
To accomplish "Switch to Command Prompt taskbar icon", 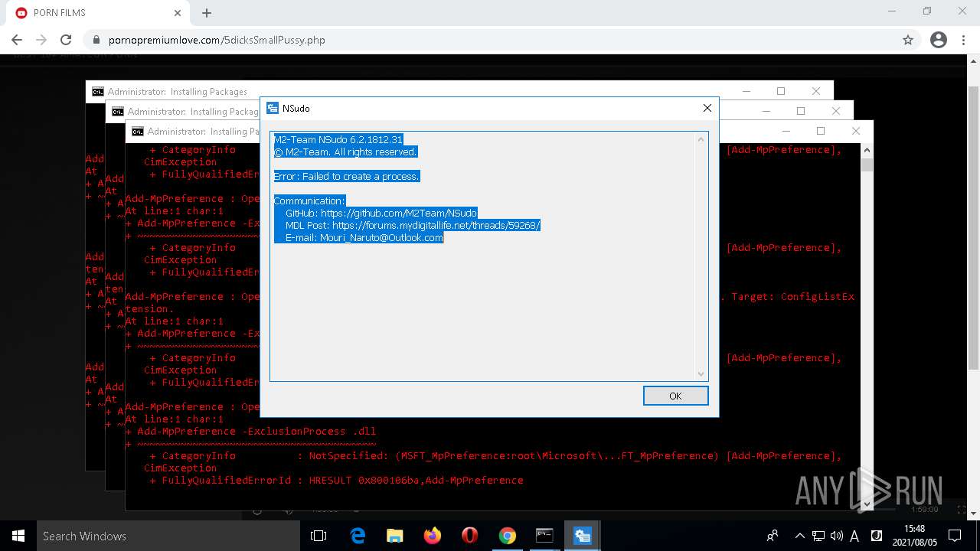I will pyautogui.click(x=544, y=536).
